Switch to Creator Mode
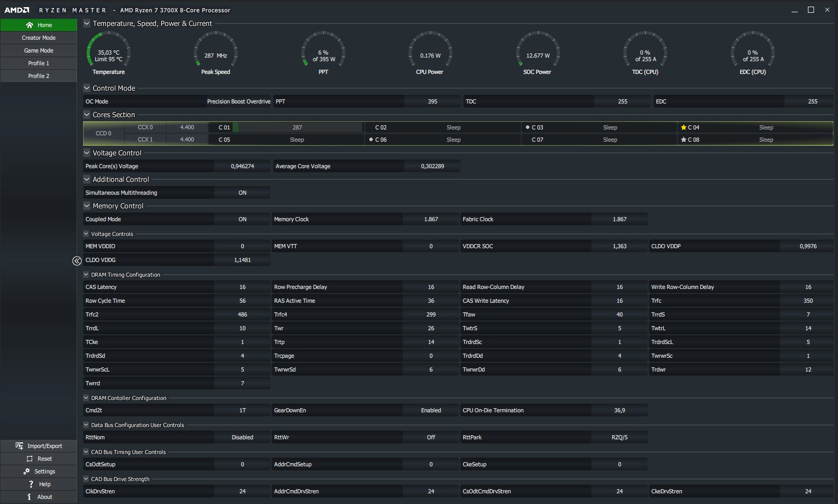Screen dimensions: 838x504 coord(39,38)
